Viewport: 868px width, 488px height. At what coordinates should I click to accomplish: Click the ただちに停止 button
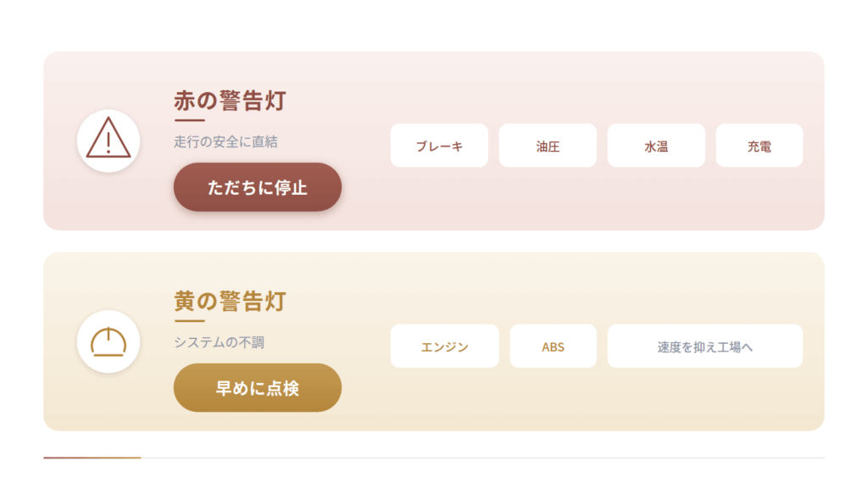[258, 187]
